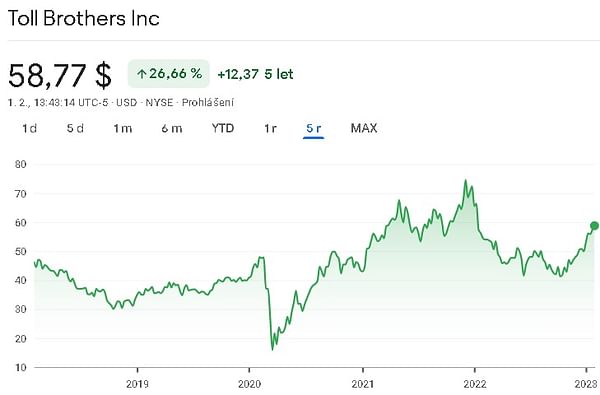
Task: Switch to the 5 d range tab
Action: 75,128
